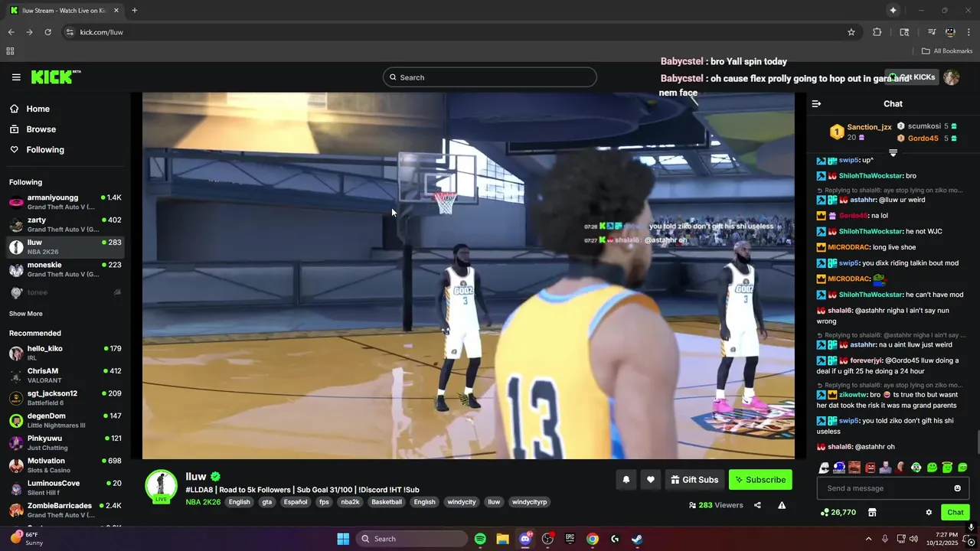The image size is (980, 551).
Task: Open hello_kiko recommended channel
Action: (x=65, y=353)
